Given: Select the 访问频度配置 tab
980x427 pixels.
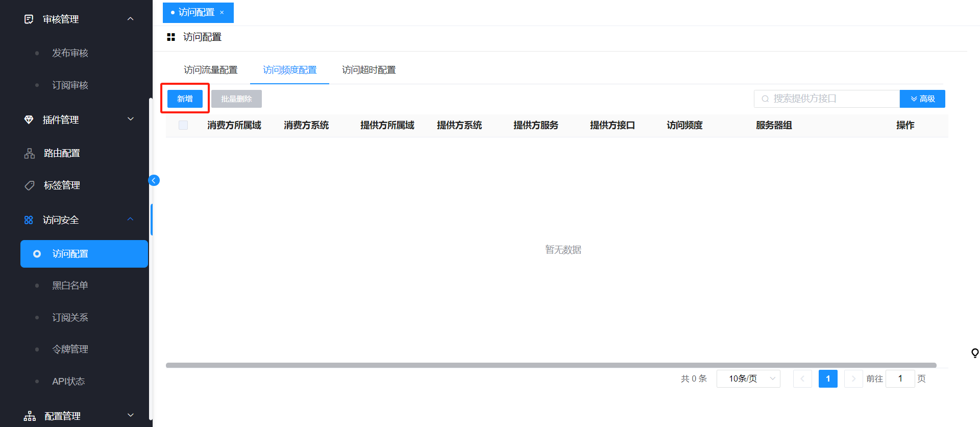Looking at the screenshot, I should [289, 70].
